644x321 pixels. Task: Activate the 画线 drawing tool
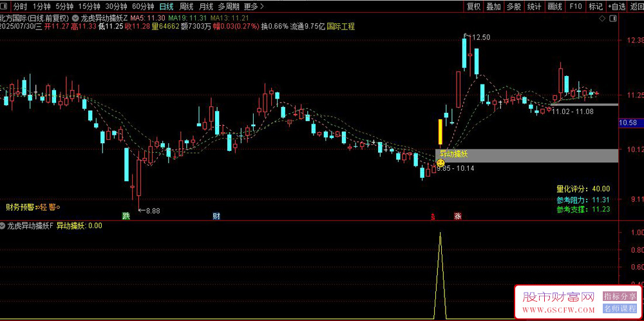click(x=554, y=6)
